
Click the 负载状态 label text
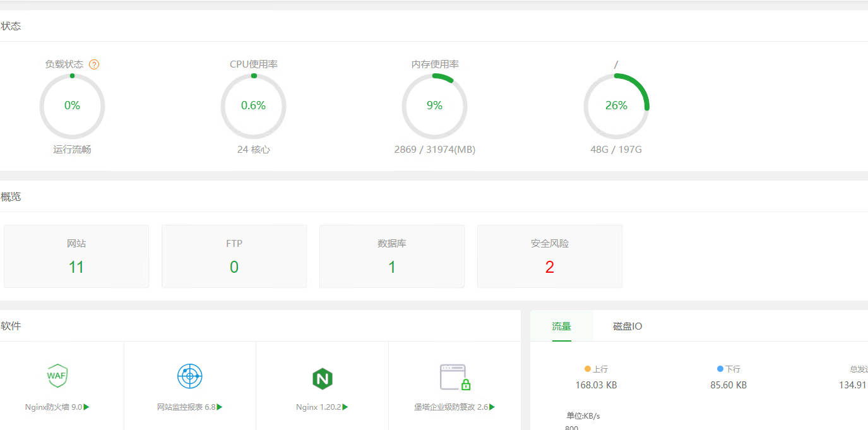tap(64, 64)
